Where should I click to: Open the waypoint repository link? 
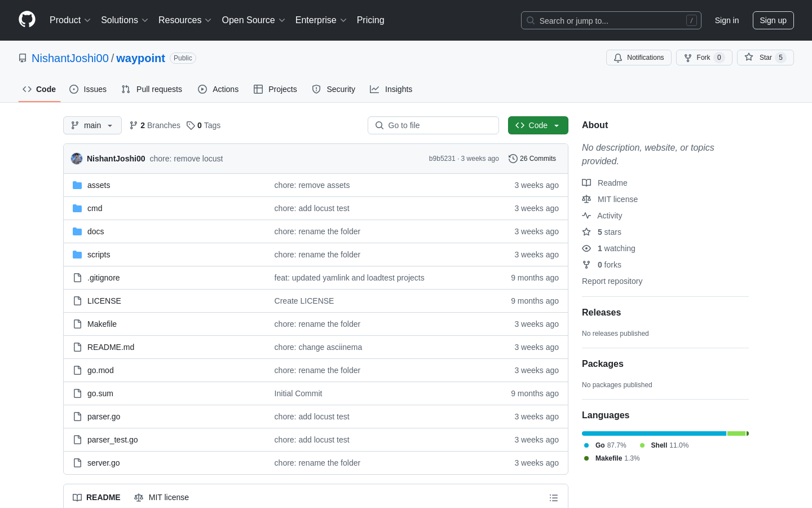coord(140,58)
